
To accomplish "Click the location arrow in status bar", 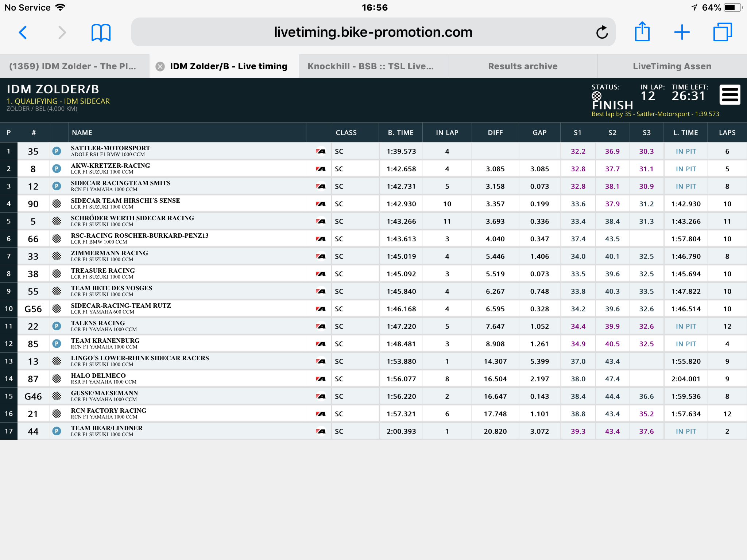I will tap(694, 7).
